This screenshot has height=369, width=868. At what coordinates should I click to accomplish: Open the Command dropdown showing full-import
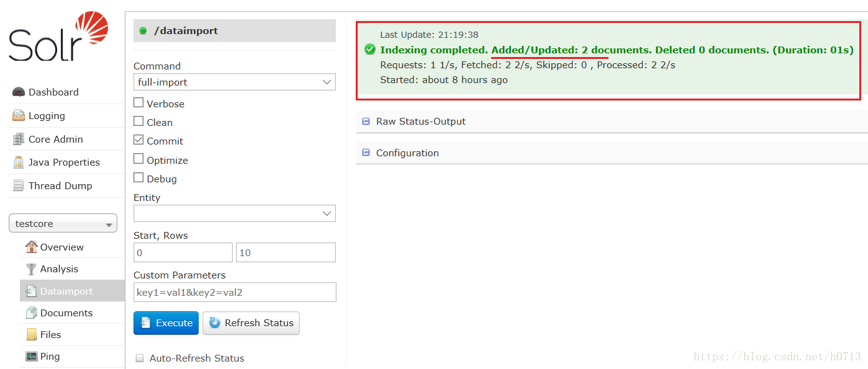(235, 82)
